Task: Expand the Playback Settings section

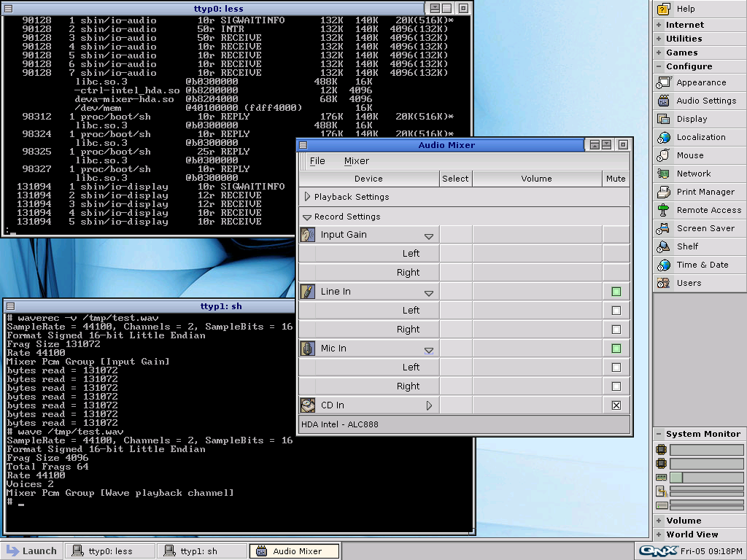Action: pos(307,197)
